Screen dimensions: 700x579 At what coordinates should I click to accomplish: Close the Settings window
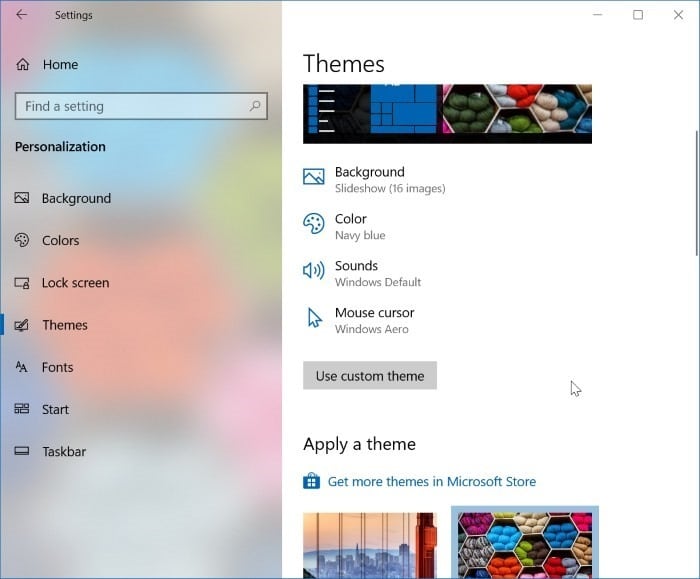point(678,15)
